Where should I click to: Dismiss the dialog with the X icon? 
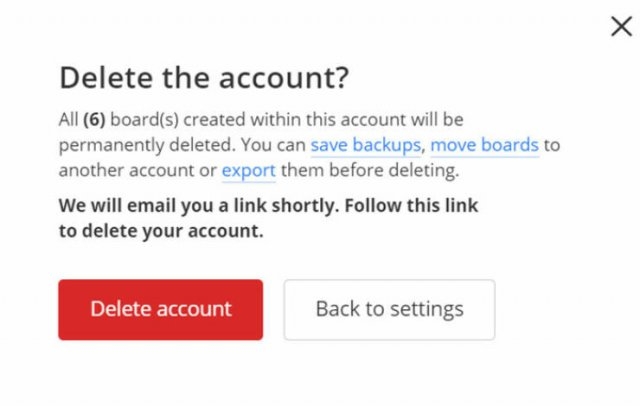click(x=621, y=27)
